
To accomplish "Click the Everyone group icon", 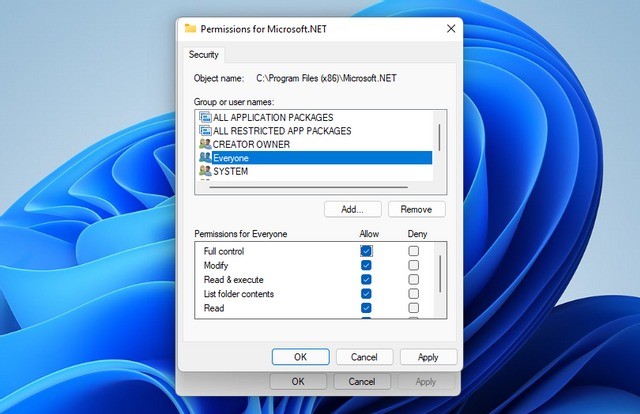I will [205, 158].
